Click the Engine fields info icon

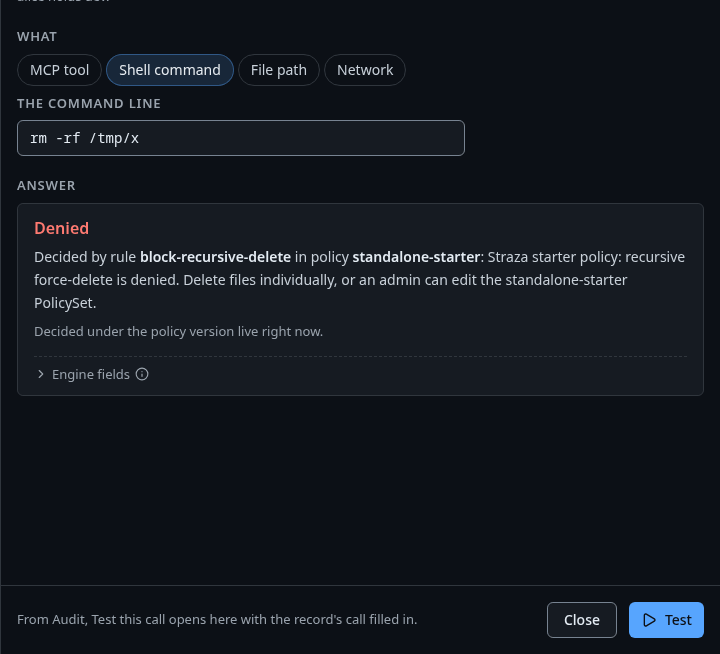click(x=142, y=374)
